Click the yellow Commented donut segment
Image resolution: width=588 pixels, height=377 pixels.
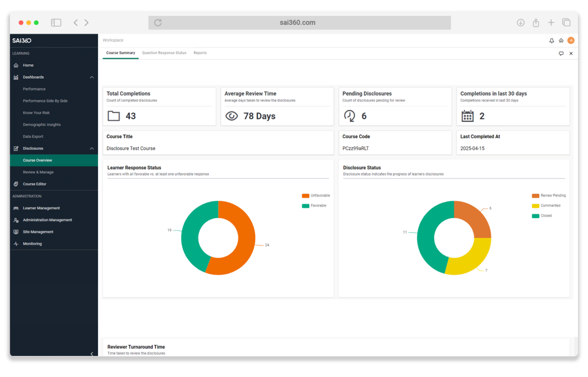pos(471,259)
